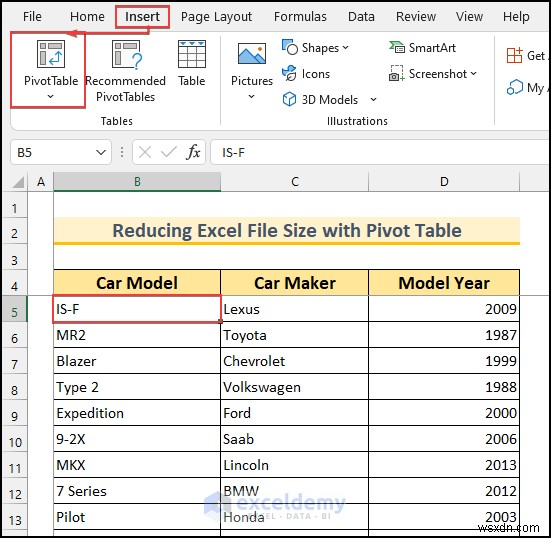Switch to the Home tab
The height and width of the screenshot is (538, 551).
click(87, 17)
